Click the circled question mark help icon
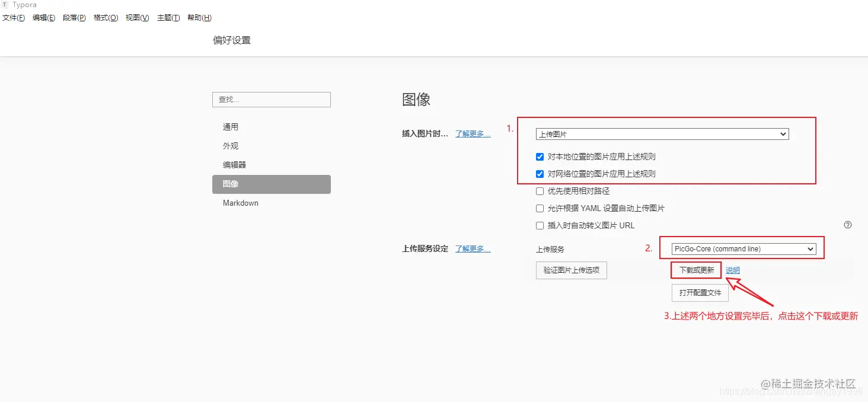Screen dimensions: 868x402 [847, 225]
